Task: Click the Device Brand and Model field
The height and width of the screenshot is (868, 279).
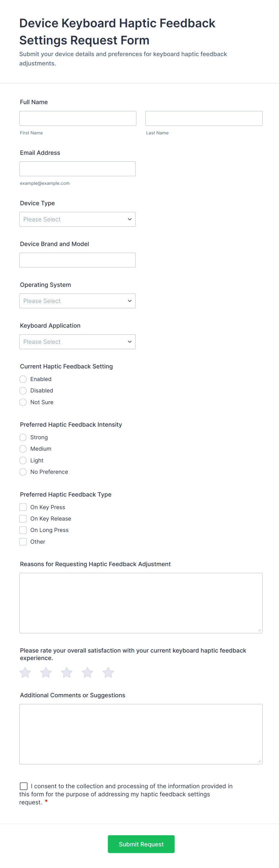Action: [77, 260]
